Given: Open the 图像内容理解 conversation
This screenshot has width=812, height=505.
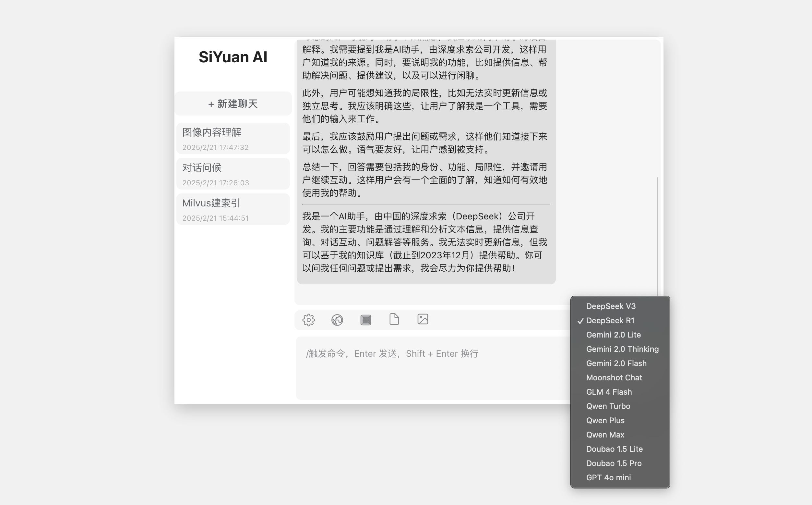Looking at the screenshot, I should 233,138.
